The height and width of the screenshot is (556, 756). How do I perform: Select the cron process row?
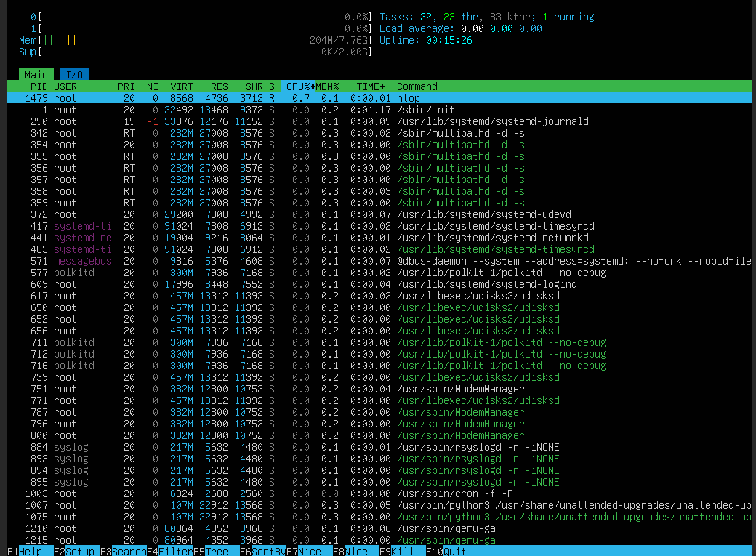pyautogui.click(x=379, y=493)
